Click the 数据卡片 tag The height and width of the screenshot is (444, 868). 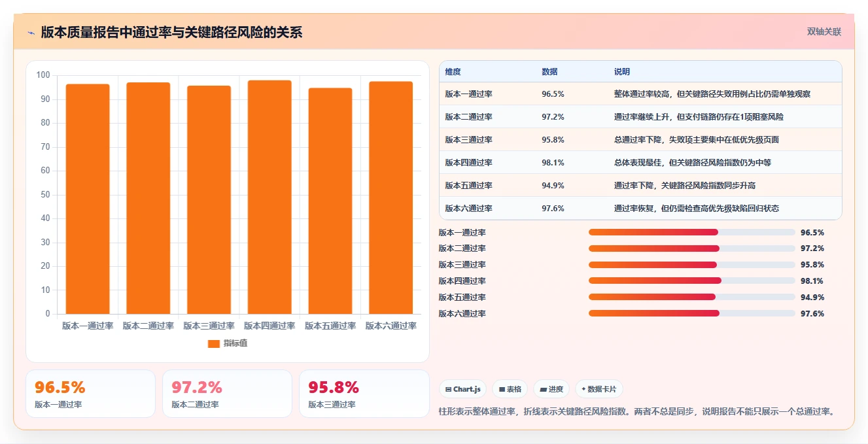pos(599,389)
